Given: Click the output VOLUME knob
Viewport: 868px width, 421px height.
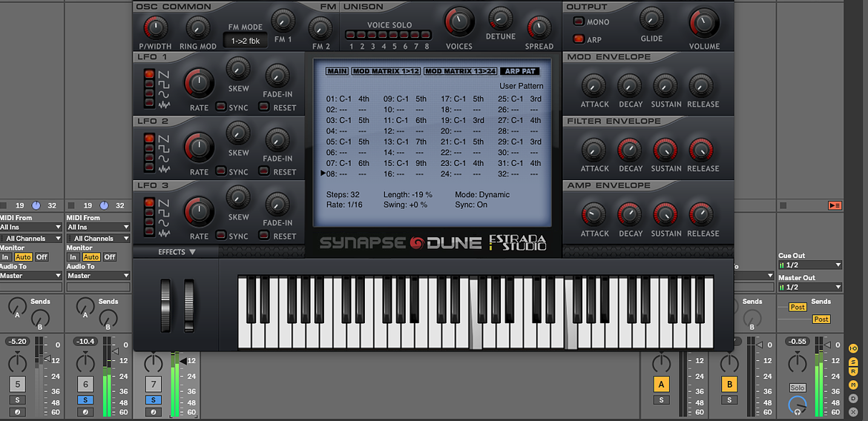Looking at the screenshot, I should pyautogui.click(x=704, y=23).
